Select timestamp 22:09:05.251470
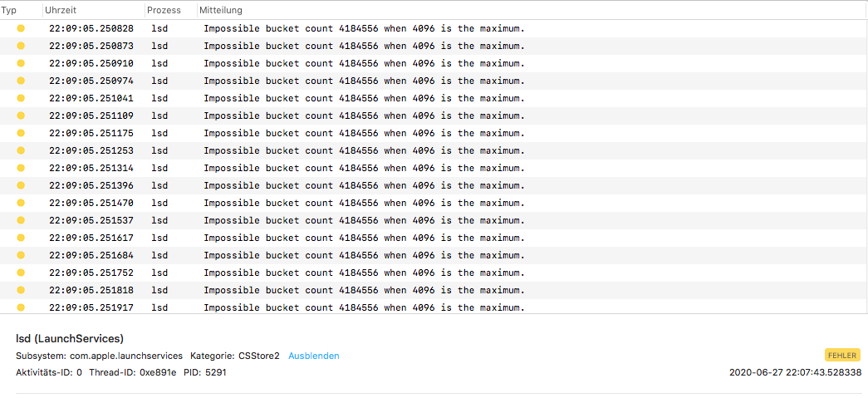Screen dimensions: 868x398 point(91,203)
